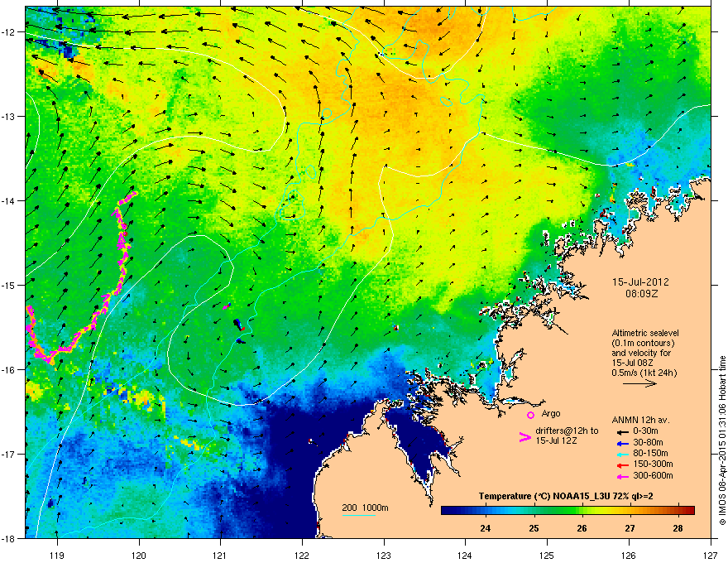728x563 pixels.
Task: Click the colorbar tick label '26'
Action: pos(582,528)
